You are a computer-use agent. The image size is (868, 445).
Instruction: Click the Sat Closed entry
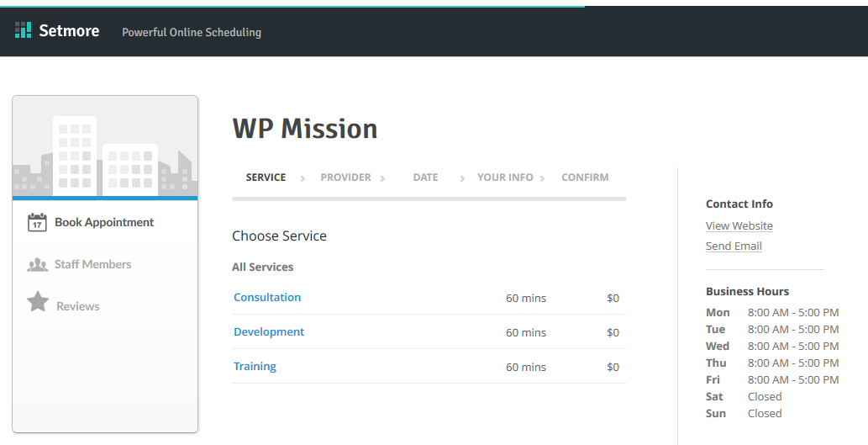coord(765,397)
